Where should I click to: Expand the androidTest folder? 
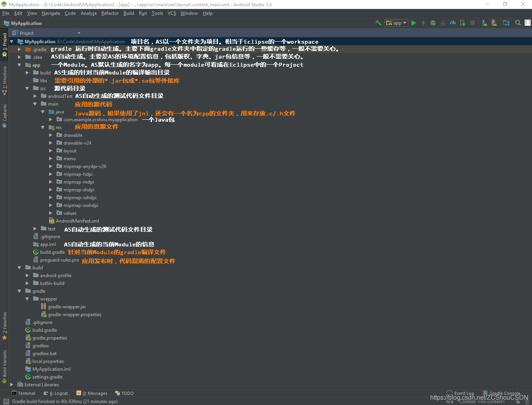[x=35, y=96]
